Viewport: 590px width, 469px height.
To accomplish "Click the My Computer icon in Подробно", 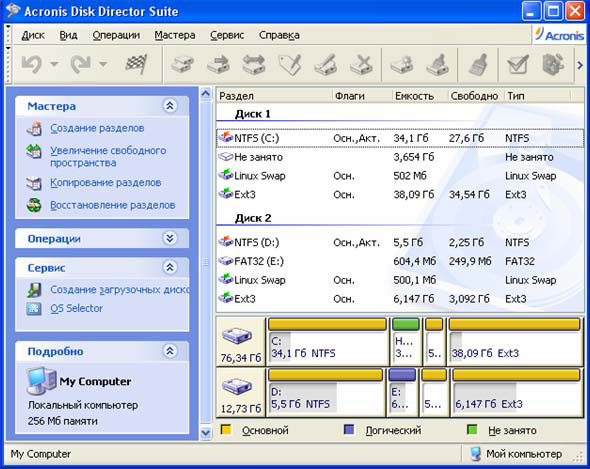I will (41, 381).
